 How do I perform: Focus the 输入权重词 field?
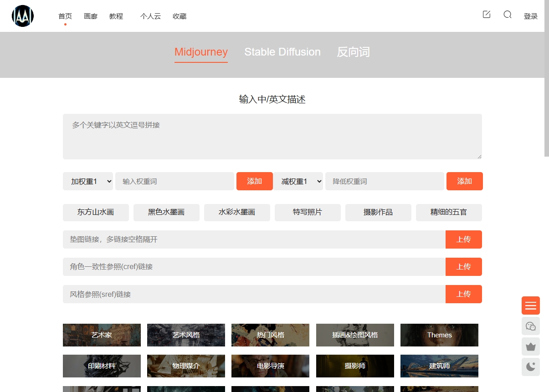pyautogui.click(x=174, y=181)
